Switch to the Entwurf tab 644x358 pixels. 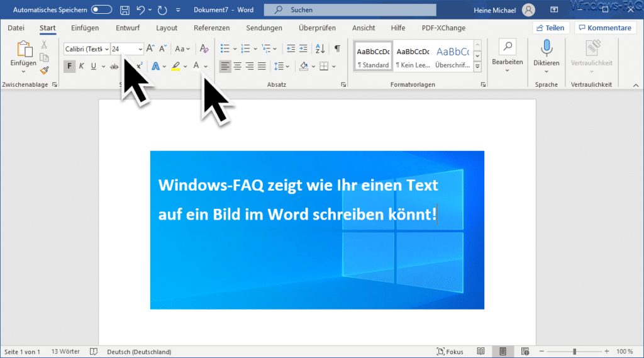click(x=128, y=28)
